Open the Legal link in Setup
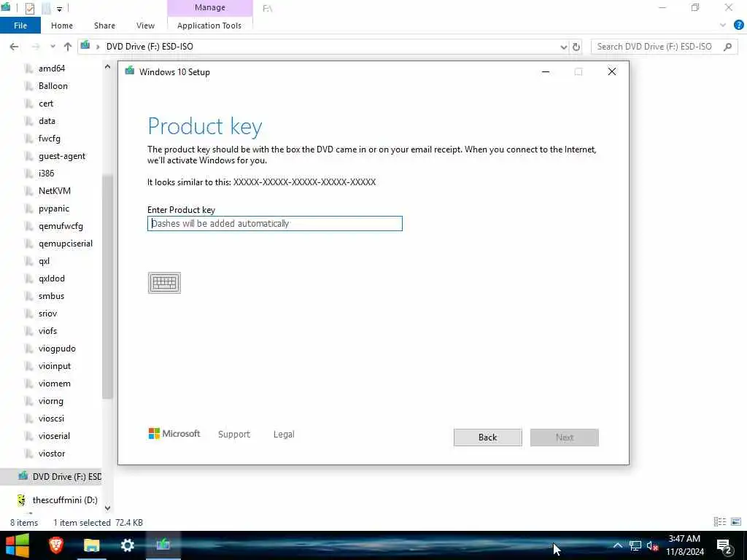The image size is (747, 560). (x=284, y=435)
